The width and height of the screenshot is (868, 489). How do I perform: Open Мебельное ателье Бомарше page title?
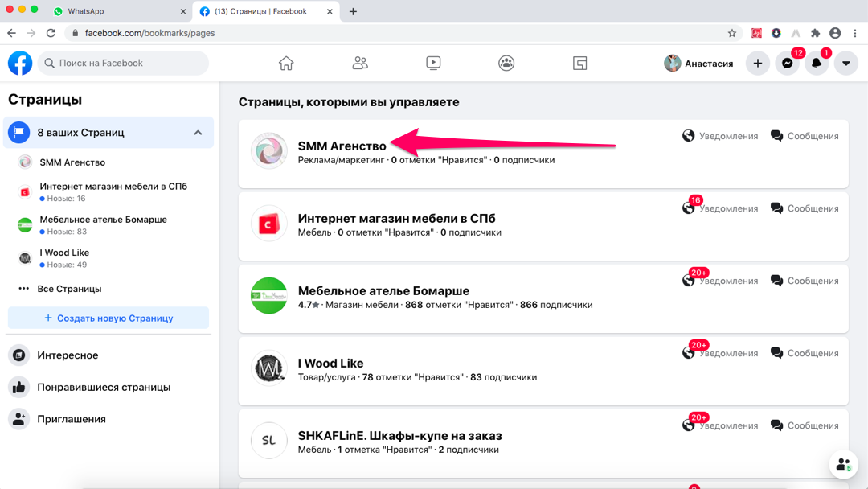(383, 290)
